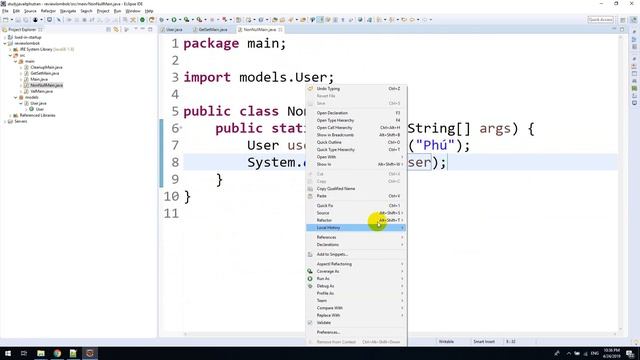The width and height of the screenshot is (640, 360).
Task: Open the Replace With submenu
Action: point(356,316)
